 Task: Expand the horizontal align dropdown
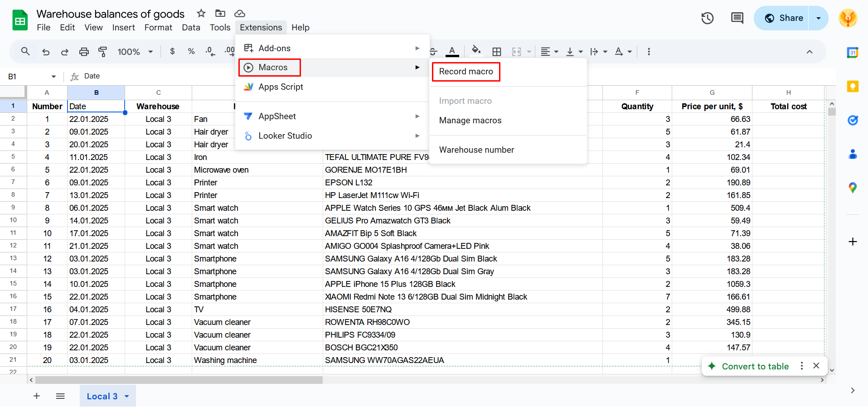(556, 52)
